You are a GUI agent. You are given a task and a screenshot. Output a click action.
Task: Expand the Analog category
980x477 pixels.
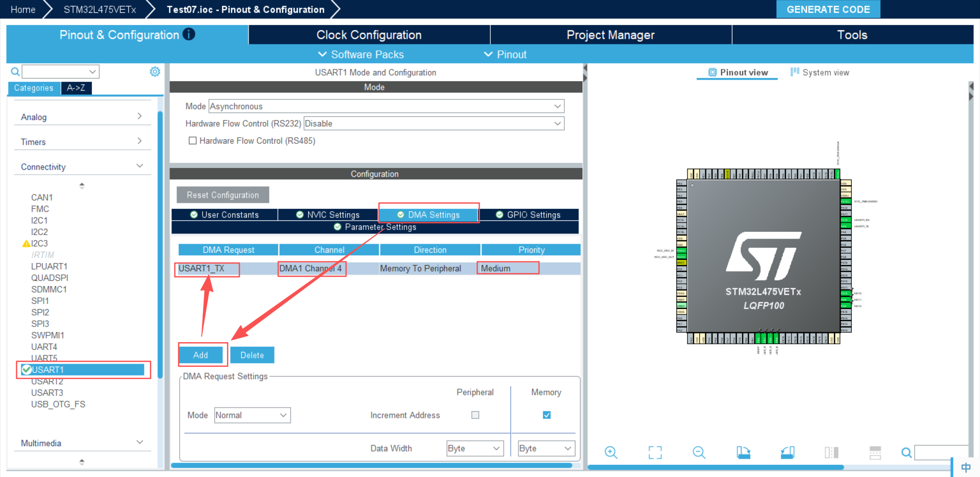pyautogui.click(x=82, y=117)
